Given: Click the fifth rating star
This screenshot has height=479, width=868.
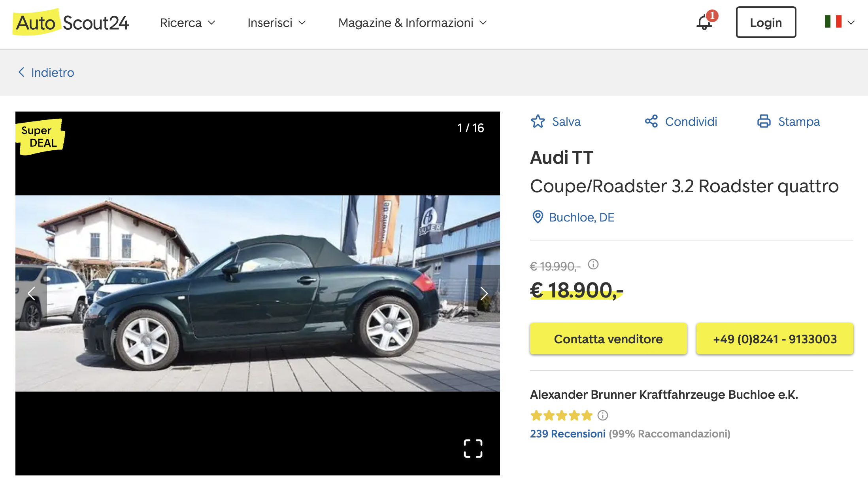Looking at the screenshot, I should pos(586,415).
